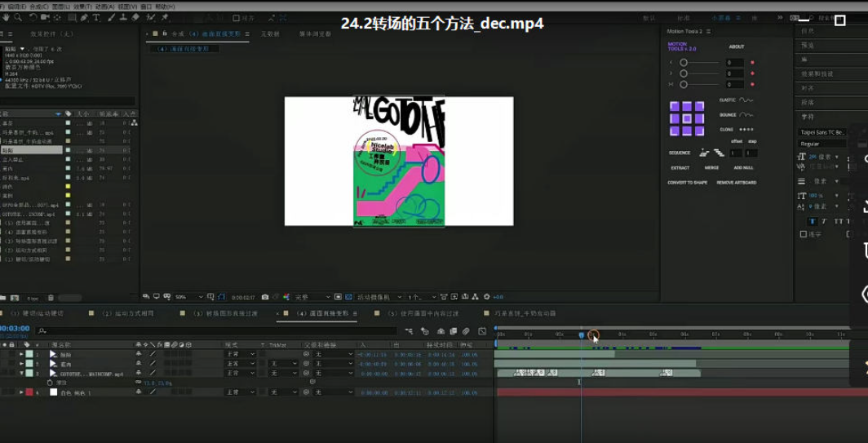Expand layer 4 white solid properties
Image resolution: width=868 pixels, height=443 pixels.
point(21,392)
